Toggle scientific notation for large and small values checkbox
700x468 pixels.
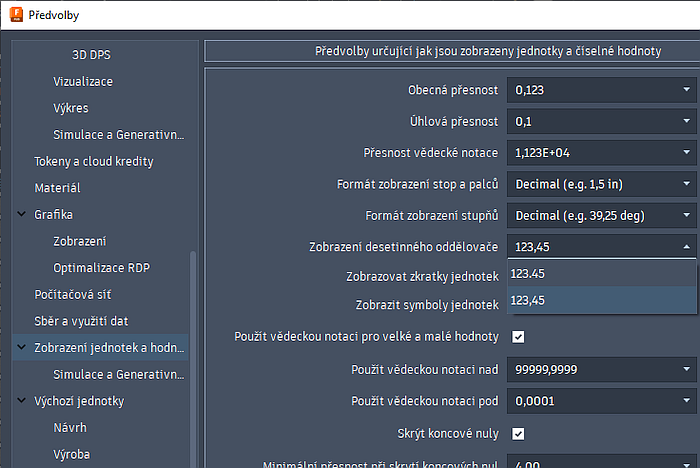click(518, 337)
